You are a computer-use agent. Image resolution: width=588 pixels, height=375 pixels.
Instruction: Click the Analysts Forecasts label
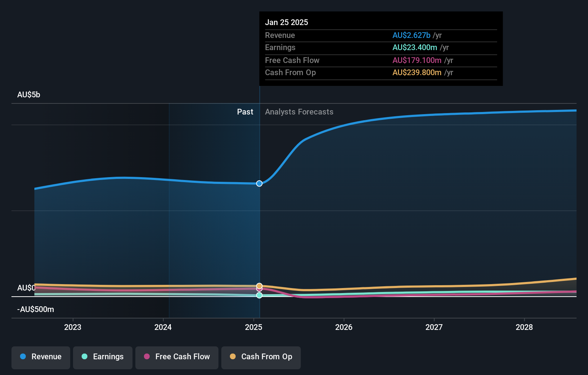299,112
